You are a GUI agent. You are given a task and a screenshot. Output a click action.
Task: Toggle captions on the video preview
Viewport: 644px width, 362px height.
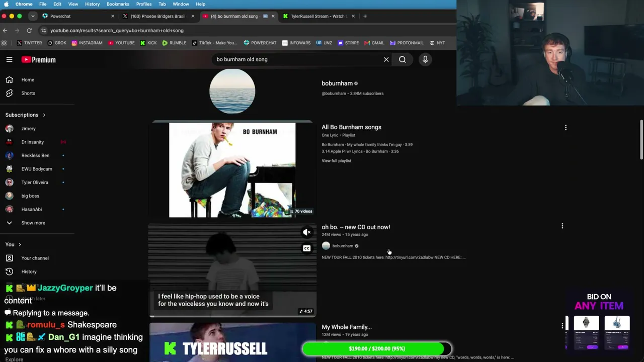pyautogui.click(x=306, y=248)
